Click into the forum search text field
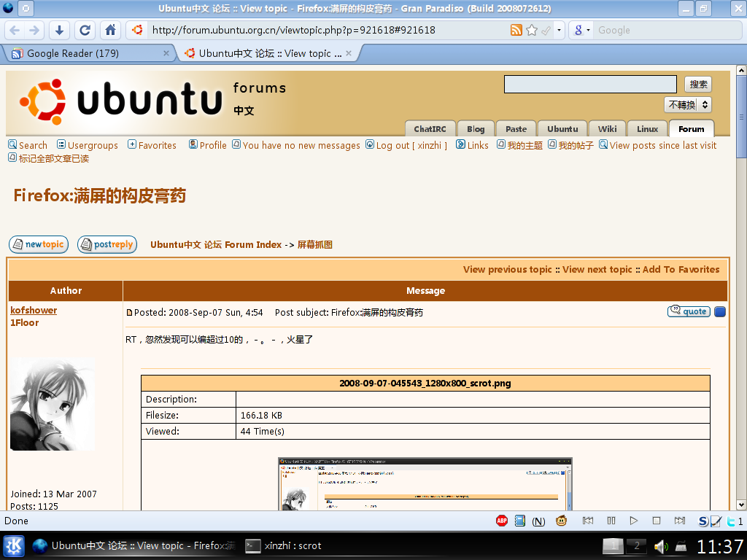This screenshot has height=560, width=747. (x=590, y=85)
